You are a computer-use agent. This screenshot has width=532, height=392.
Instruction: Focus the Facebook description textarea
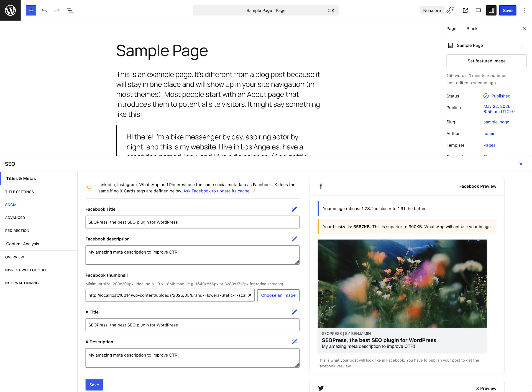point(192,255)
